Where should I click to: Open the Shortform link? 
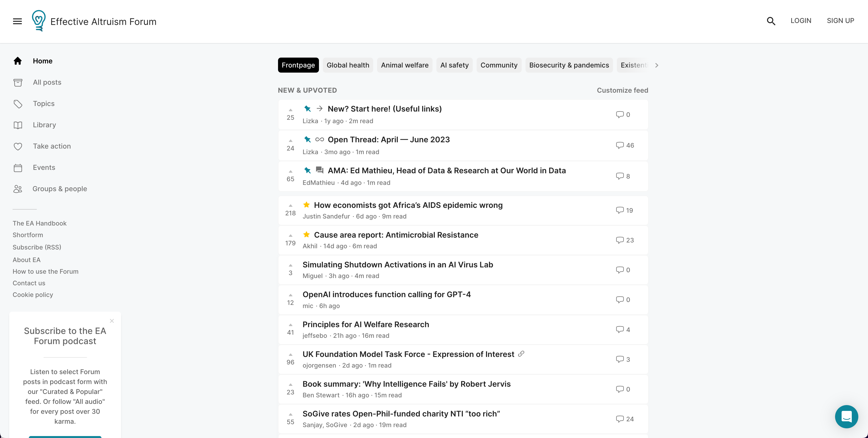[x=28, y=235]
